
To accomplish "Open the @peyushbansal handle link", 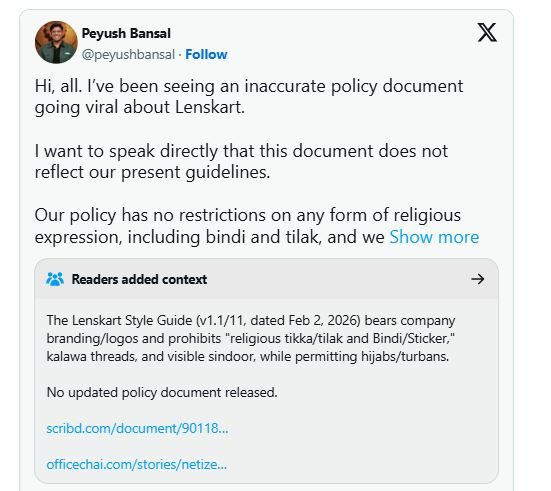I will 128,55.
